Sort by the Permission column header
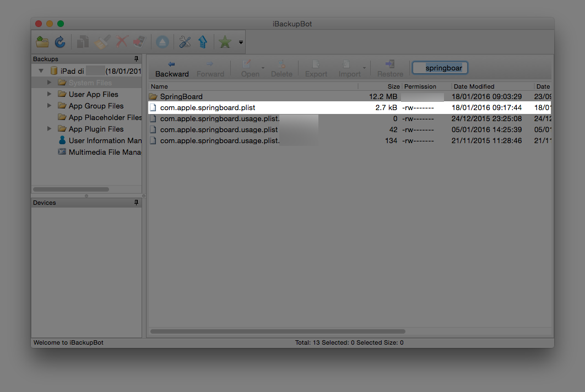Image resolution: width=585 pixels, height=392 pixels. [x=426, y=86]
